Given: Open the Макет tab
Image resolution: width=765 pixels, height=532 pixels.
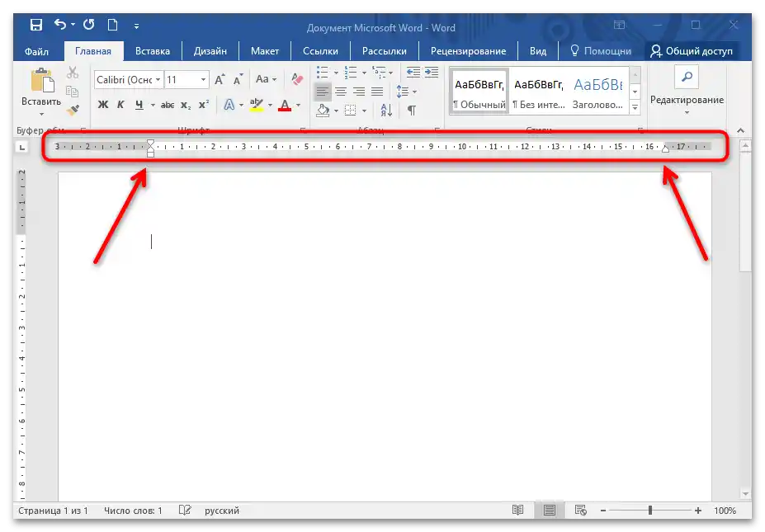Looking at the screenshot, I should coord(265,51).
